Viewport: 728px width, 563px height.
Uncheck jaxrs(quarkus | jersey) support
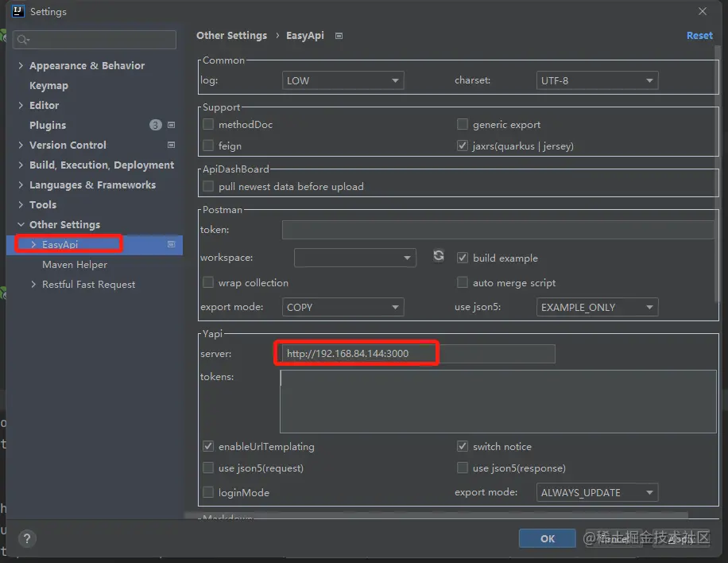463,146
